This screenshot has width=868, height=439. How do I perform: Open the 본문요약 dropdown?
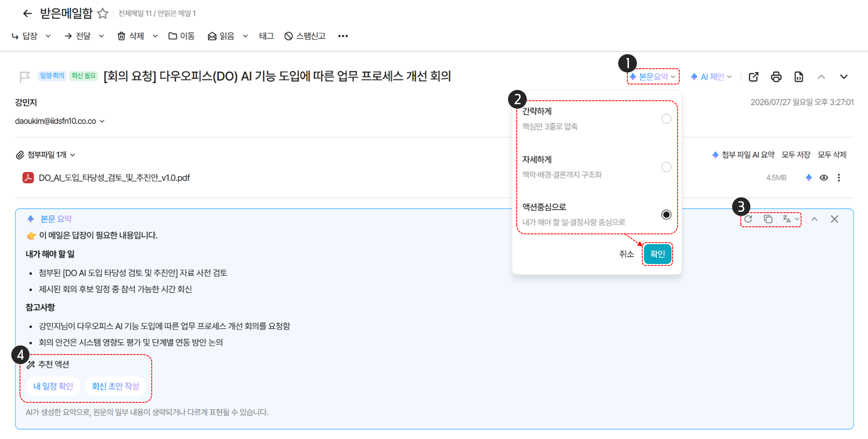coord(653,77)
